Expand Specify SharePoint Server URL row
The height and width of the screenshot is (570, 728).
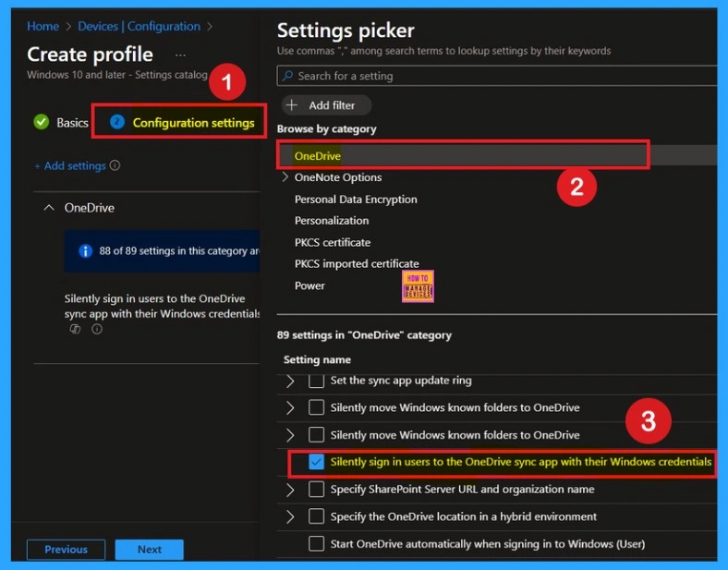pyautogui.click(x=290, y=490)
